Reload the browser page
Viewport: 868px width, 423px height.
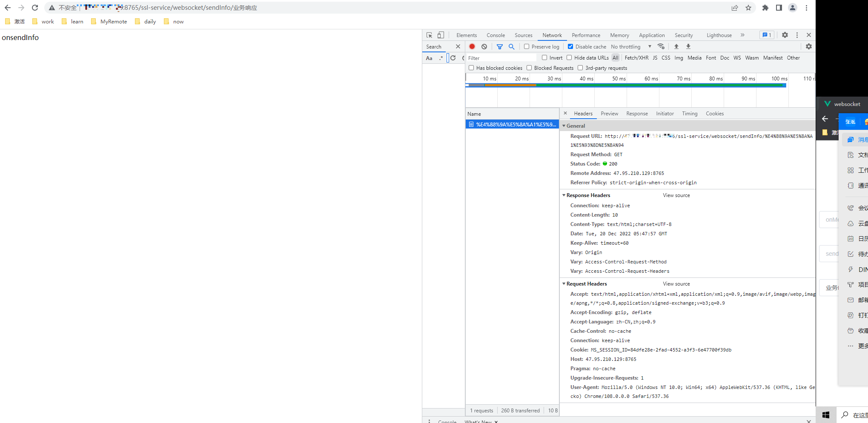[35, 8]
